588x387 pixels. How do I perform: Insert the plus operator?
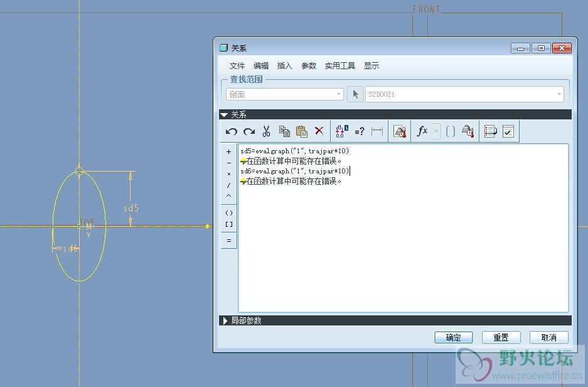pyautogui.click(x=229, y=151)
